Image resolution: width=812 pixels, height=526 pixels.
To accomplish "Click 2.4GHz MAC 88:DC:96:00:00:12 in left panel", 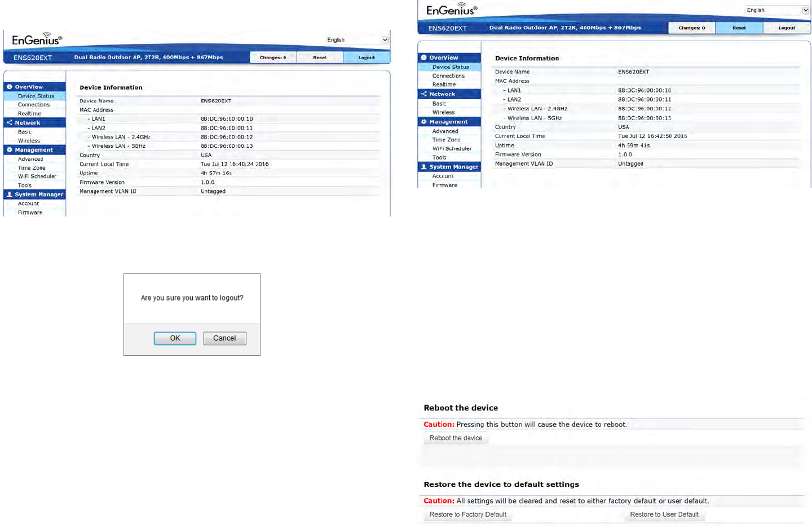I will (x=227, y=137).
